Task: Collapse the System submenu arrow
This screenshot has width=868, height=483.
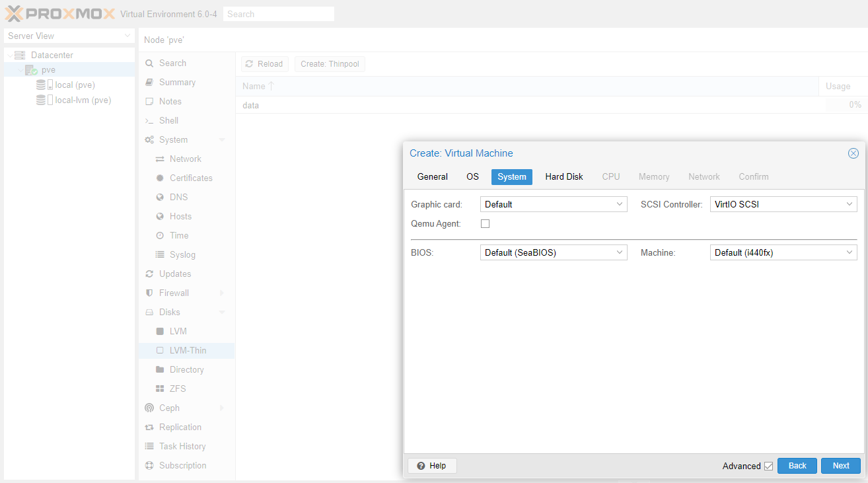Action: (x=222, y=140)
